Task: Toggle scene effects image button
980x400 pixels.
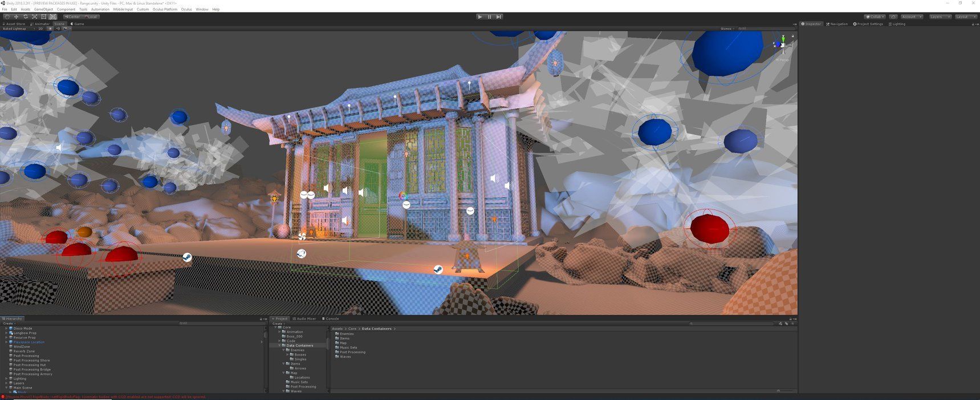Action: 65,29
